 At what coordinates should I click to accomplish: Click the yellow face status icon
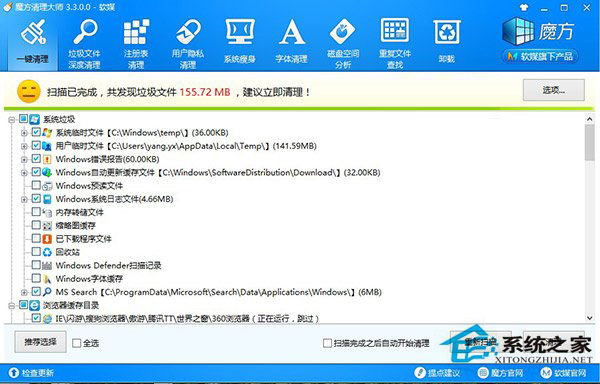(29, 92)
